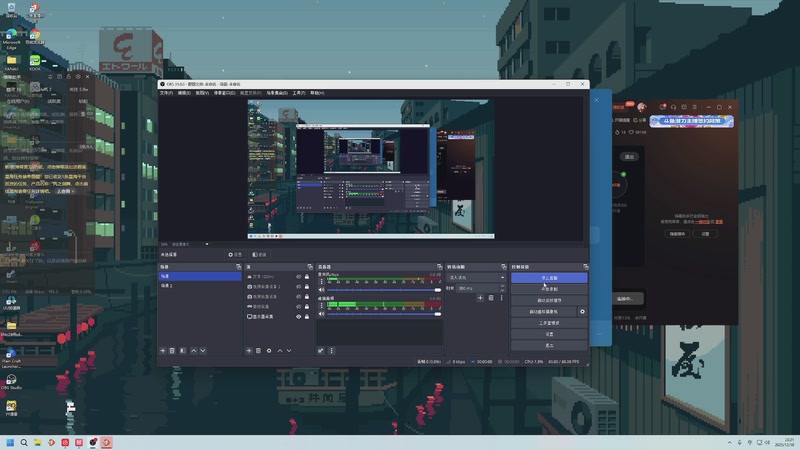Toggle visibility of the Game Capture source
The width and height of the screenshot is (800, 450).
(x=298, y=307)
